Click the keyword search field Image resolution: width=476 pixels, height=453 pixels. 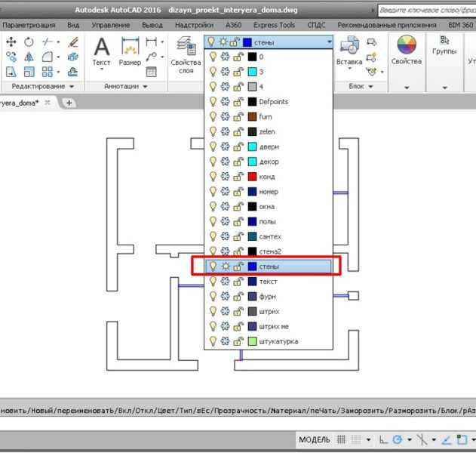(x=427, y=11)
